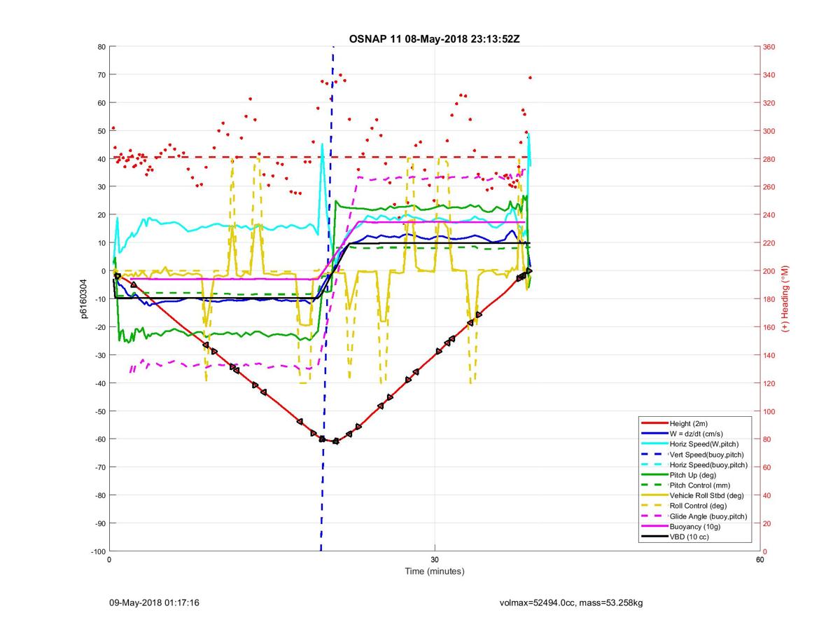Click the 180 heading axis tick label
Image resolution: width=840 pixels, height=620 pixels.
point(770,299)
